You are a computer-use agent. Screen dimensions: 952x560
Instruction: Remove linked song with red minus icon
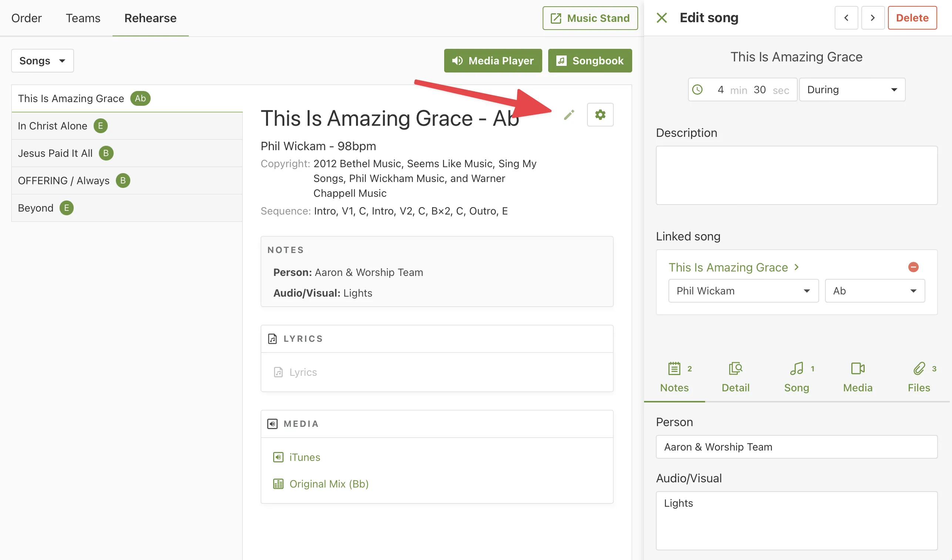(913, 267)
